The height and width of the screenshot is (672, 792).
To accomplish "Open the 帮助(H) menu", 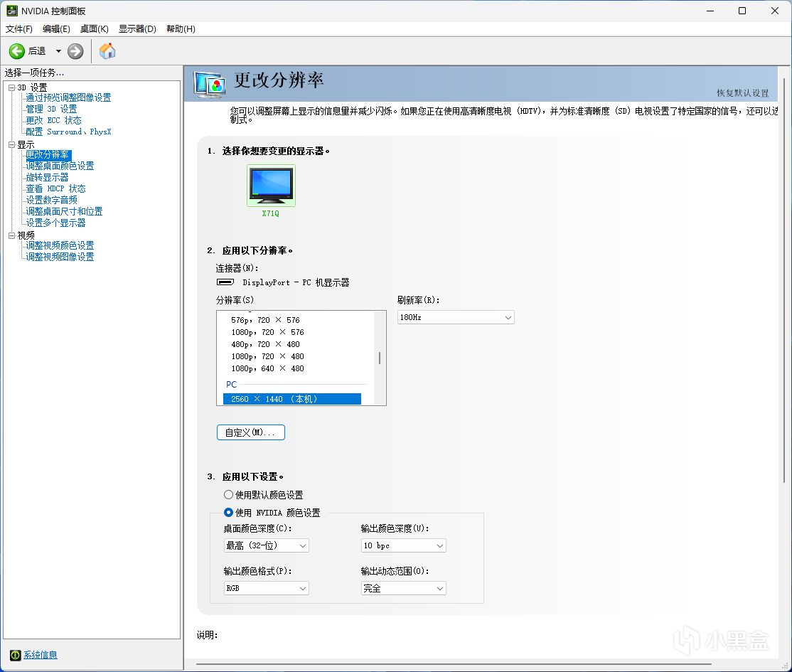I will 181,28.
